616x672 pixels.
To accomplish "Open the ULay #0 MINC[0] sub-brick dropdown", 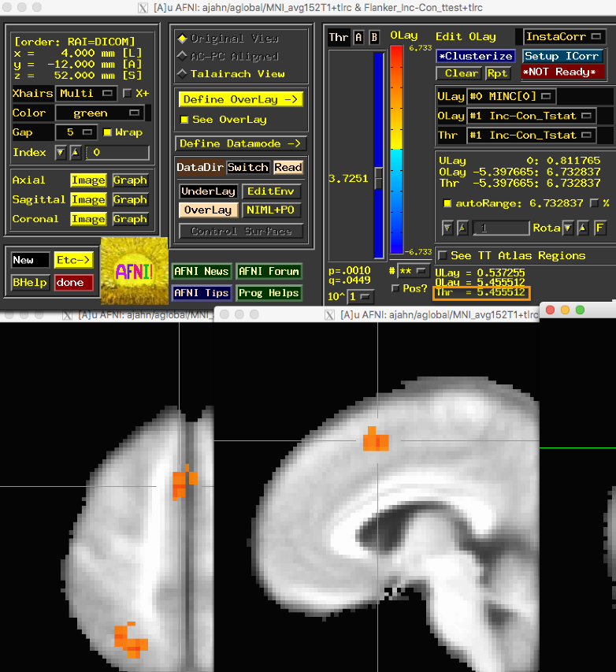I will coord(510,96).
